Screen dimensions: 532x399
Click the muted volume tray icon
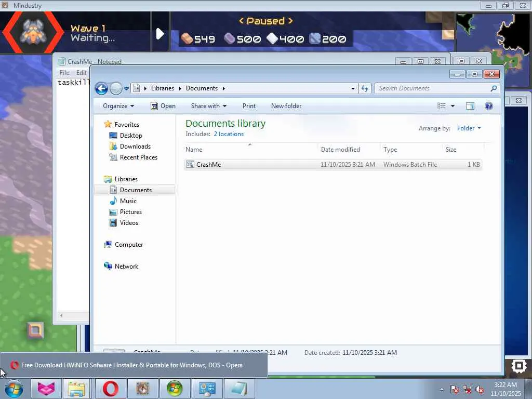coord(480,390)
